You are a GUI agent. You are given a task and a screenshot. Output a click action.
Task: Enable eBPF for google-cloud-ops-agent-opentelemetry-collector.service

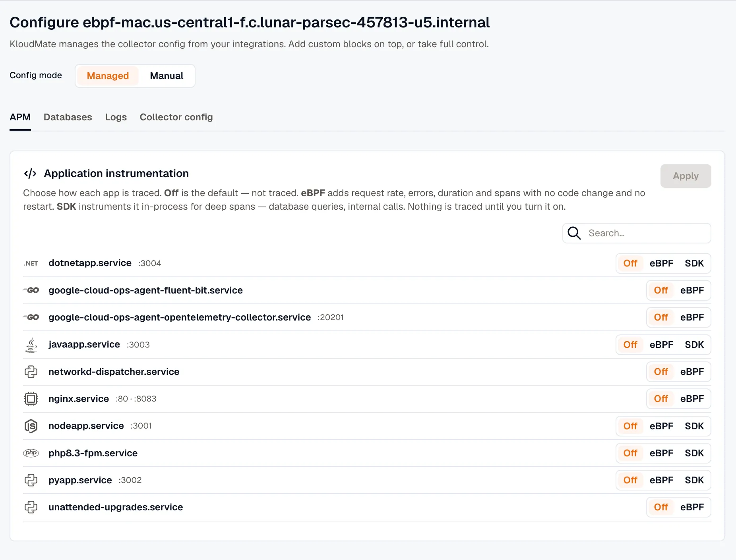692,317
